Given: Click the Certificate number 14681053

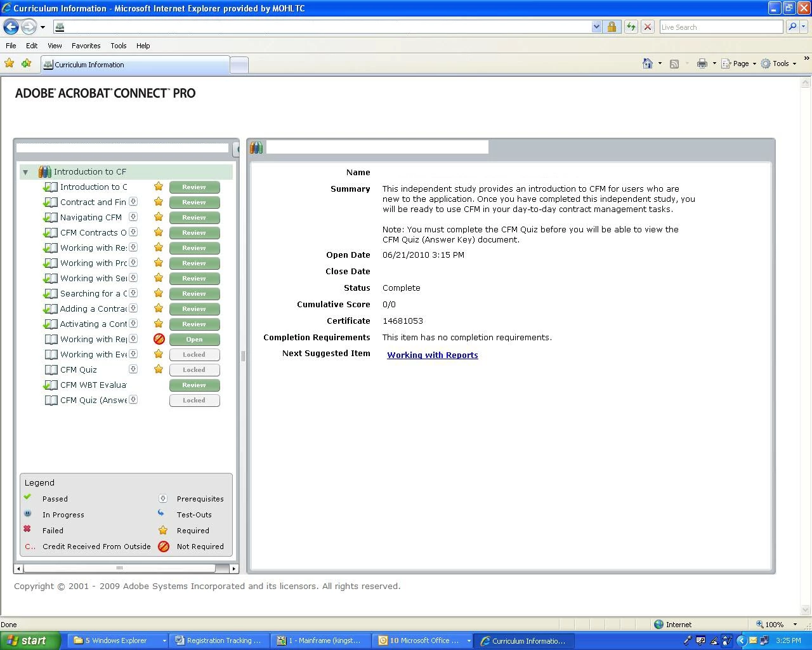Looking at the screenshot, I should (402, 321).
